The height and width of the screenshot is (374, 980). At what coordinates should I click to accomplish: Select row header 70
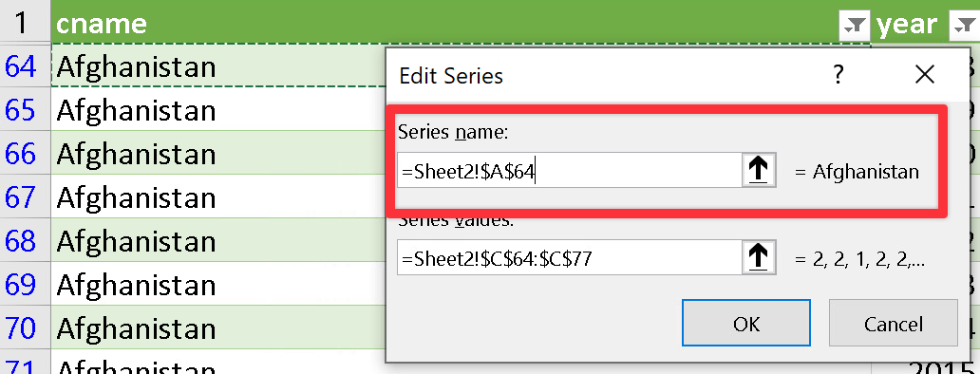pyautogui.click(x=21, y=327)
